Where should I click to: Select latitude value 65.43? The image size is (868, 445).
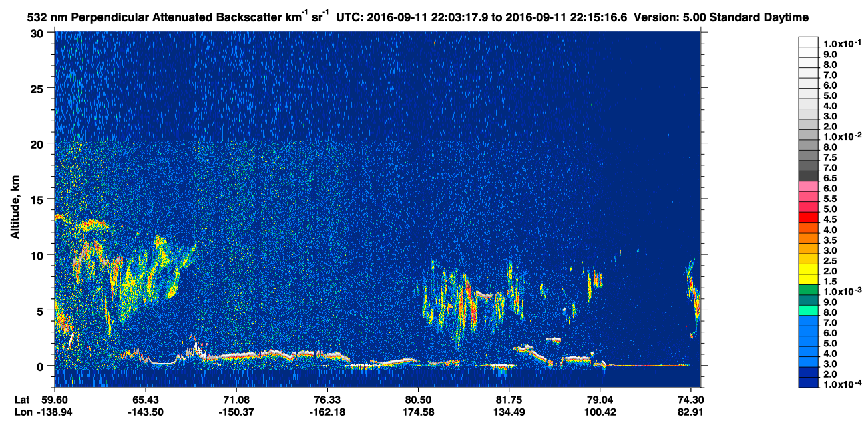click(145, 400)
